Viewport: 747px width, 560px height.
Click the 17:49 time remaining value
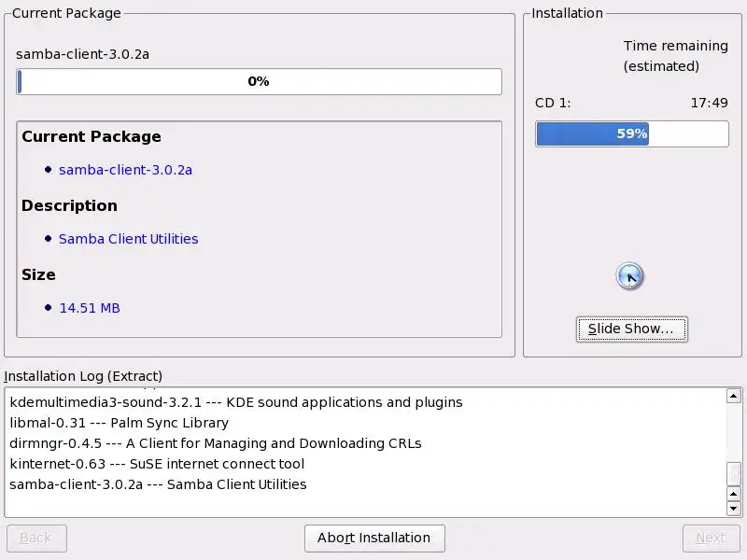pos(709,103)
